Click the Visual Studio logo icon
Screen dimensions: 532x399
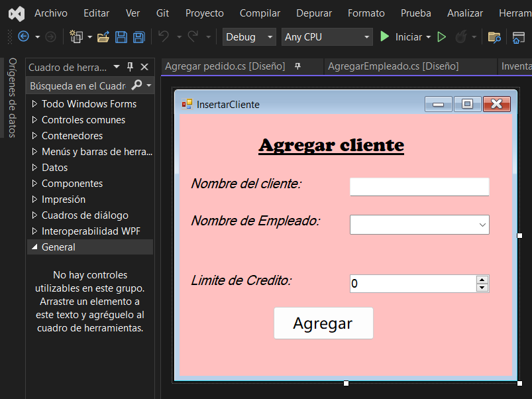(x=17, y=13)
